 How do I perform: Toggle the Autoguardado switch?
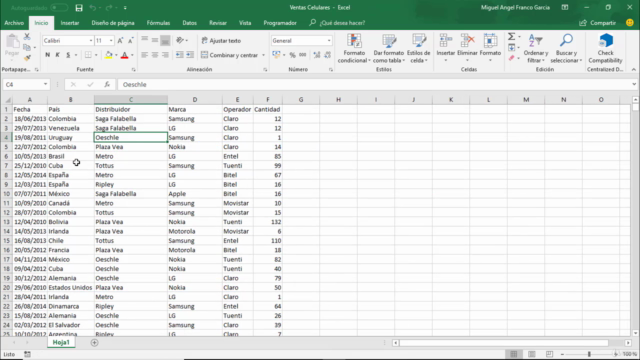pyautogui.click(x=59, y=8)
